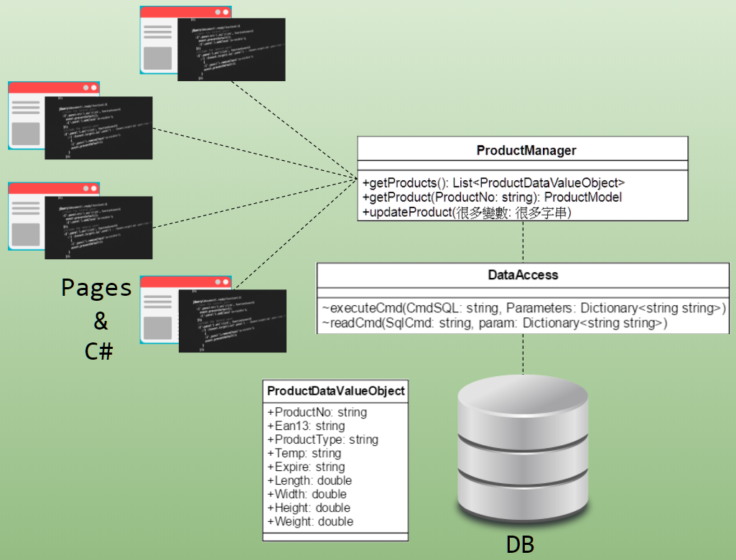Select the readCmd method line
The image size is (736, 560).
(x=494, y=323)
